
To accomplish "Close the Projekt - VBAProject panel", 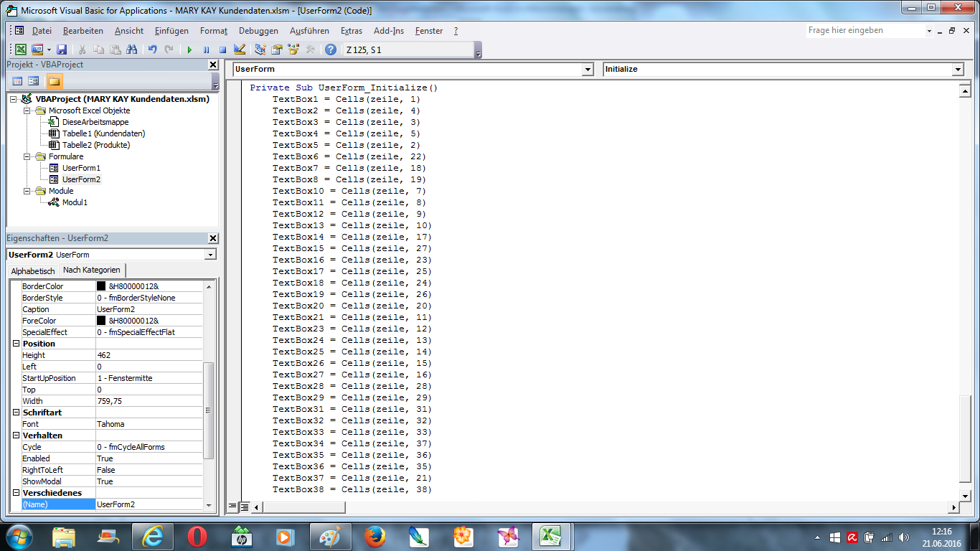I will pos(213,65).
